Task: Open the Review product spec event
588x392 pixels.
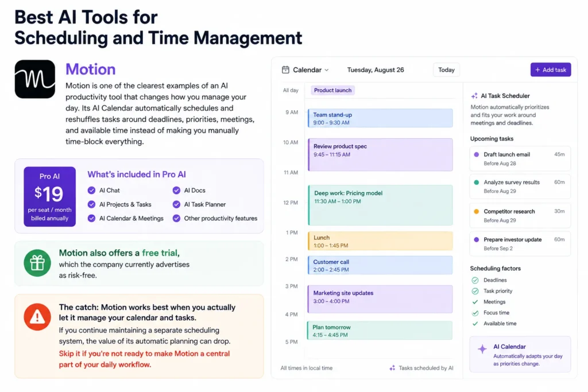Action: point(380,155)
